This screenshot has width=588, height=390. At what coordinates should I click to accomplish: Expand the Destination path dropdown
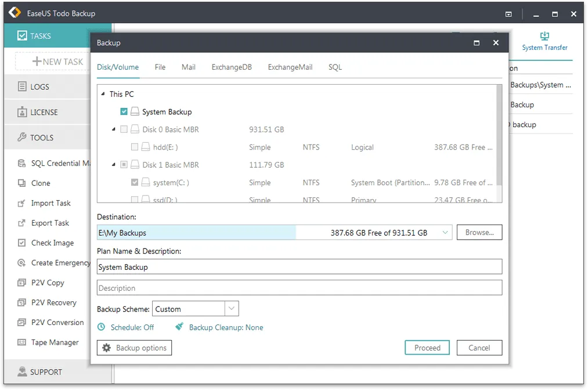pos(445,233)
